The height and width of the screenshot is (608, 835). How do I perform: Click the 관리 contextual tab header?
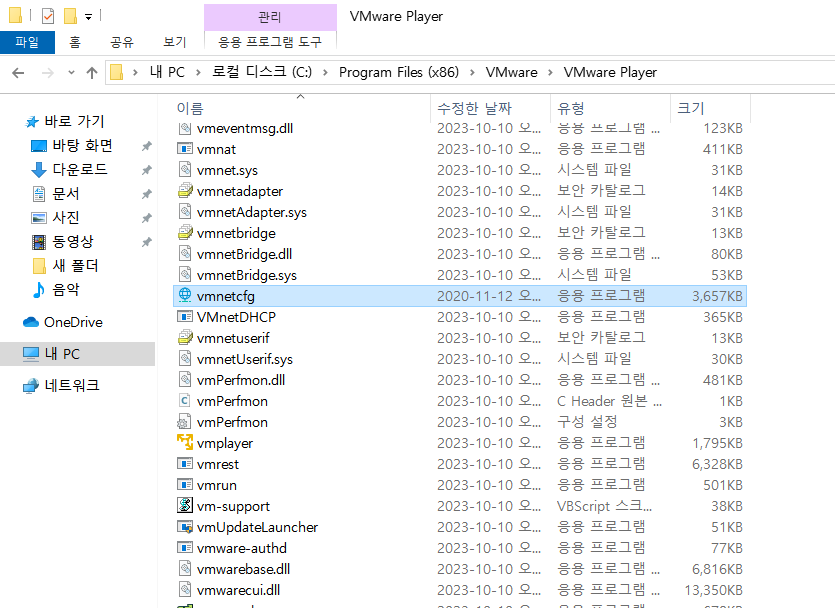click(270, 17)
